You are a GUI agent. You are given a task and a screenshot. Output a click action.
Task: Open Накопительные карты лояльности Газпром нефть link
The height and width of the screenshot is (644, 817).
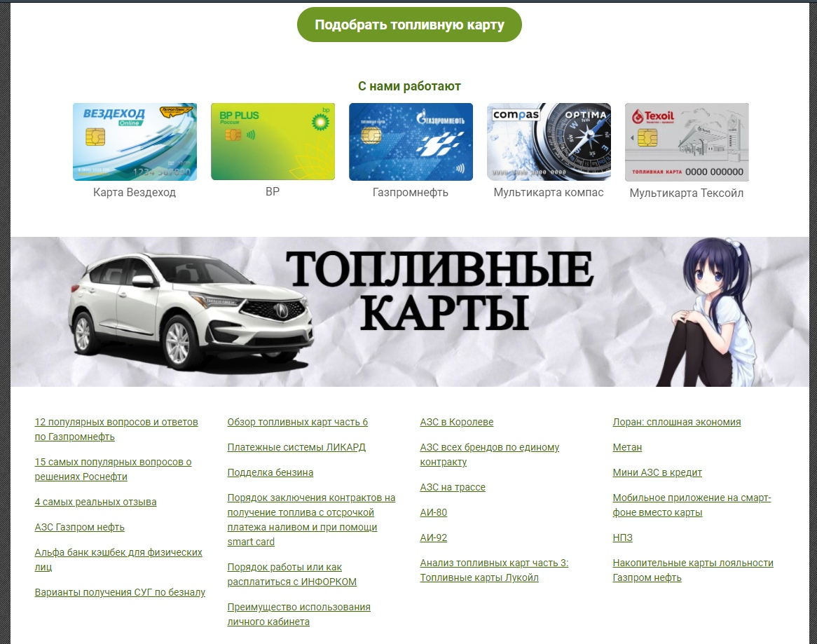pos(693,570)
